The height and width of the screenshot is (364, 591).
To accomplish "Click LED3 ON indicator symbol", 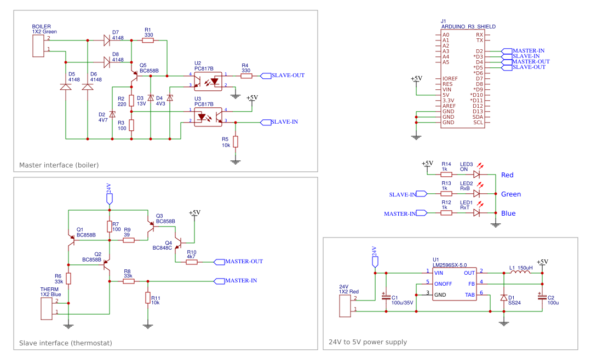I will pos(476,175).
